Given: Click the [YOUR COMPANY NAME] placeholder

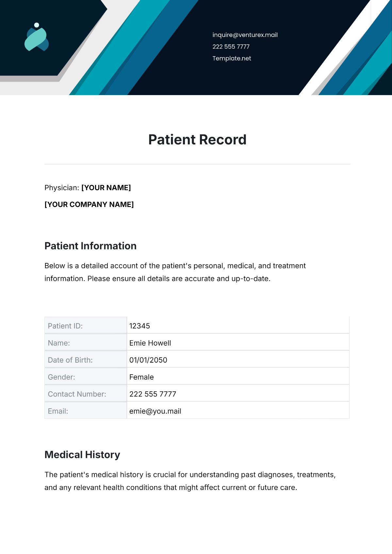Looking at the screenshot, I should tap(89, 204).
